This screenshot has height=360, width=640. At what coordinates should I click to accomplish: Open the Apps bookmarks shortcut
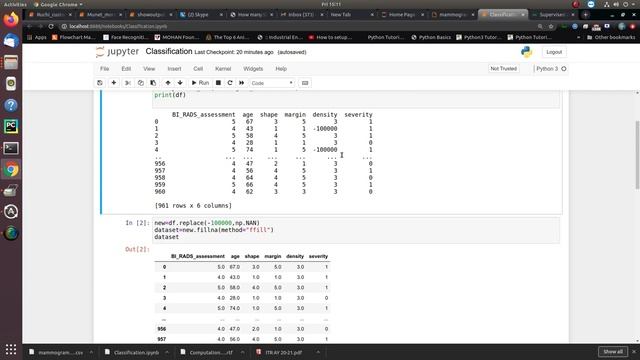(x=37, y=37)
